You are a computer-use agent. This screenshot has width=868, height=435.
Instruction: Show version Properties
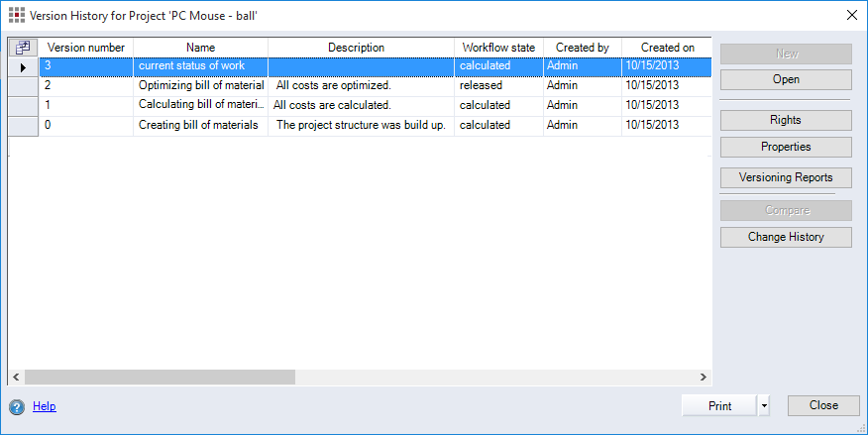click(x=786, y=147)
